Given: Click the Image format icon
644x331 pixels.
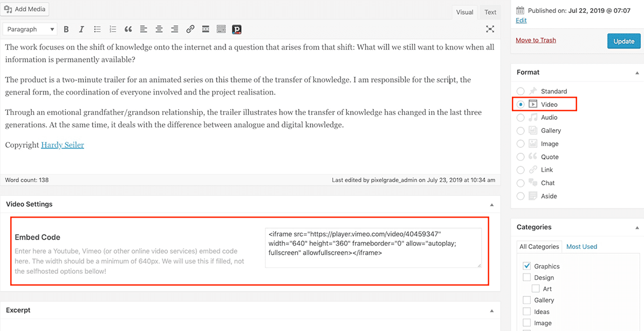Looking at the screenshot, I should point(533,144).
